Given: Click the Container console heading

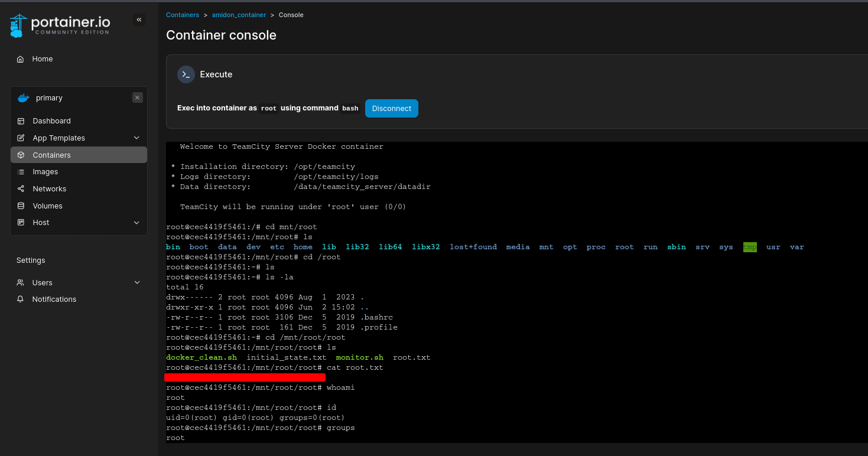Looking at the screenshot, I should coord(221,35).
